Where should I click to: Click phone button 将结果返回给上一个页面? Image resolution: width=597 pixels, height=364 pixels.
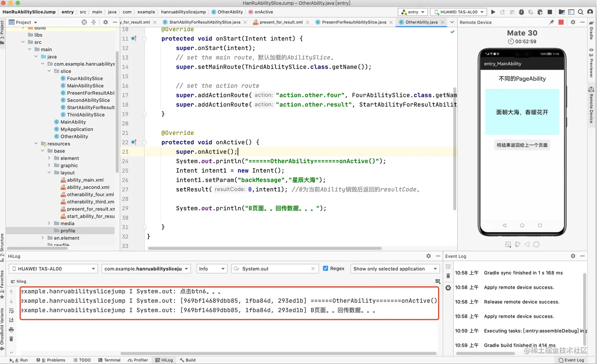[522, 145]
